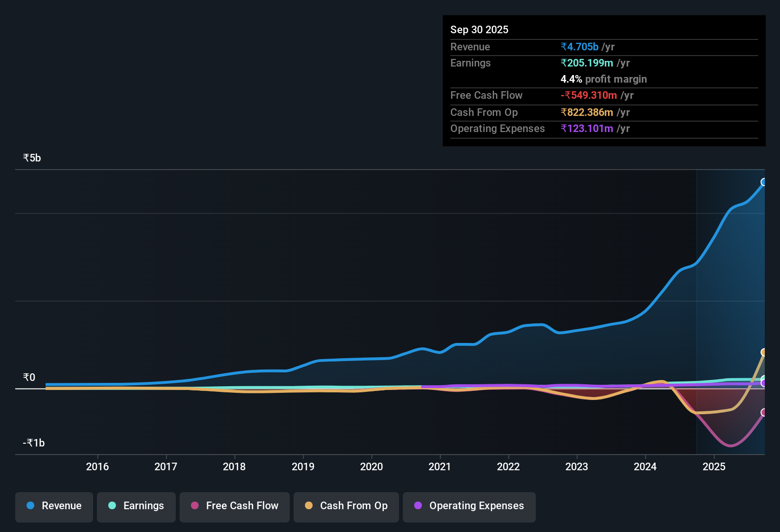This screenshot has height=532, width=780.
Task: Click the orange Cash From Op endpoint marker
Action: coord(763,352)
